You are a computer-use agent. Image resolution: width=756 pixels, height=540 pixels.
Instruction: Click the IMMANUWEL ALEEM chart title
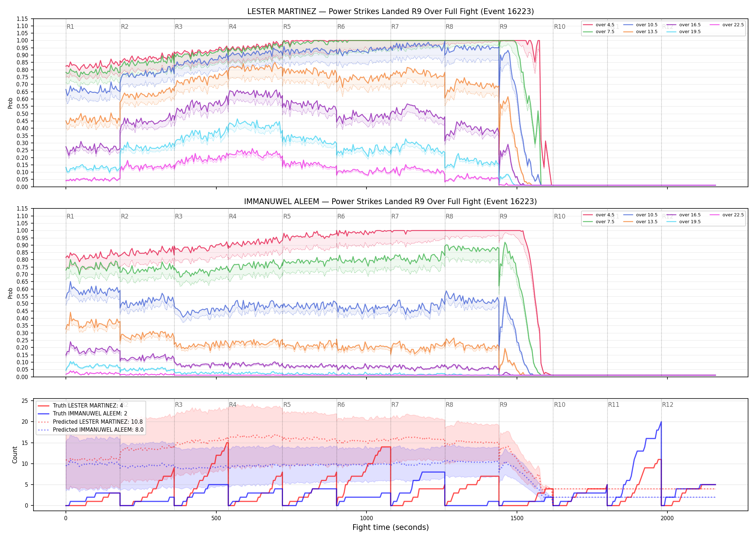[x=391, y=202]
